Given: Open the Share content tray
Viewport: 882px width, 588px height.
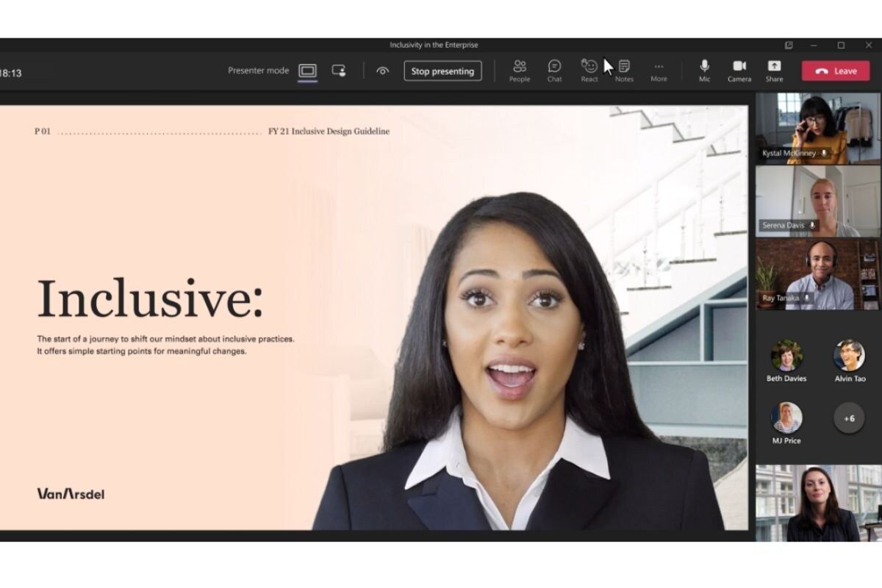Looking at the screenshot, I should [x=774, y=71].
